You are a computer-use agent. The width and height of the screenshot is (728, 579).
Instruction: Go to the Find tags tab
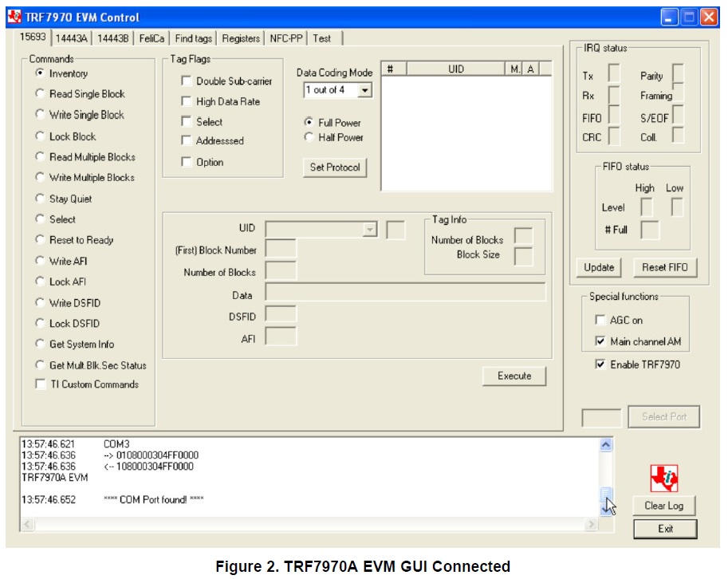pyautogui.click(x=193, y=38)
